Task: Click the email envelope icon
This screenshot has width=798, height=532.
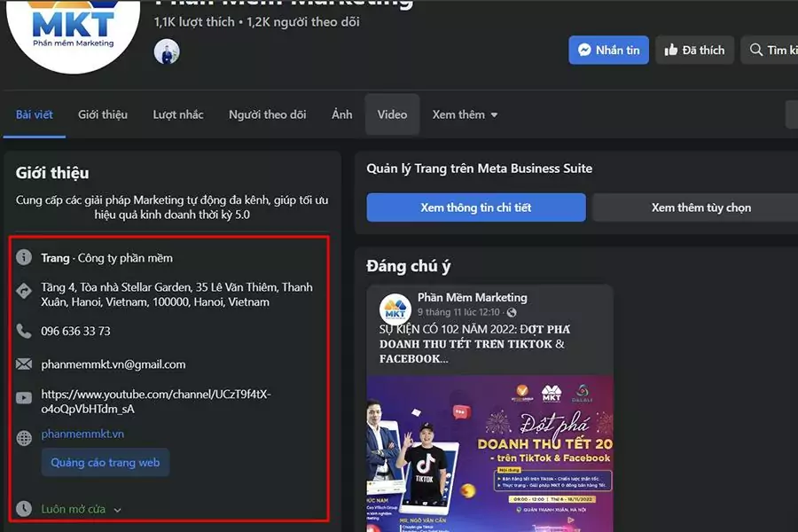Action: click(x=24, y=364)
